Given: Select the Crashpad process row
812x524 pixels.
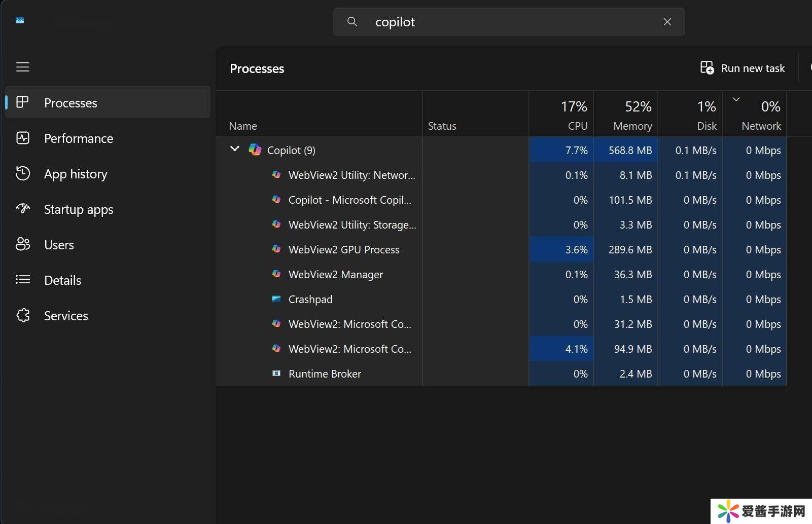Looking at the screenshot, I should [310, 299].
